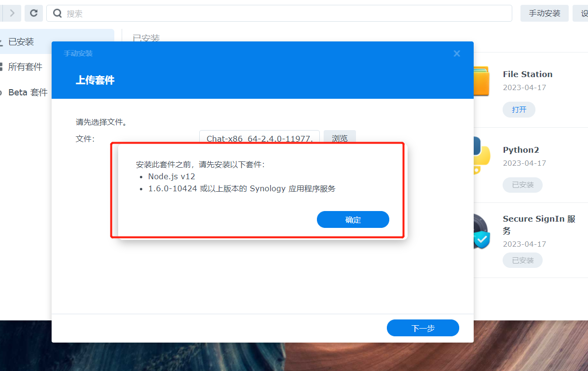This screenshot has width=588, height=371.
Task: Click the magnifier search icon
Action: [x=57, y=13]
